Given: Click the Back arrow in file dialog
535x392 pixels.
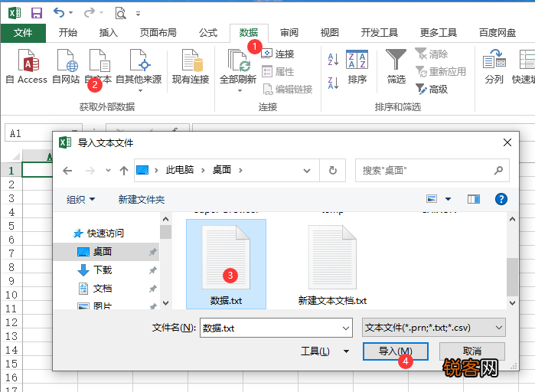Looking at the screenshot, I should (67, 170).
